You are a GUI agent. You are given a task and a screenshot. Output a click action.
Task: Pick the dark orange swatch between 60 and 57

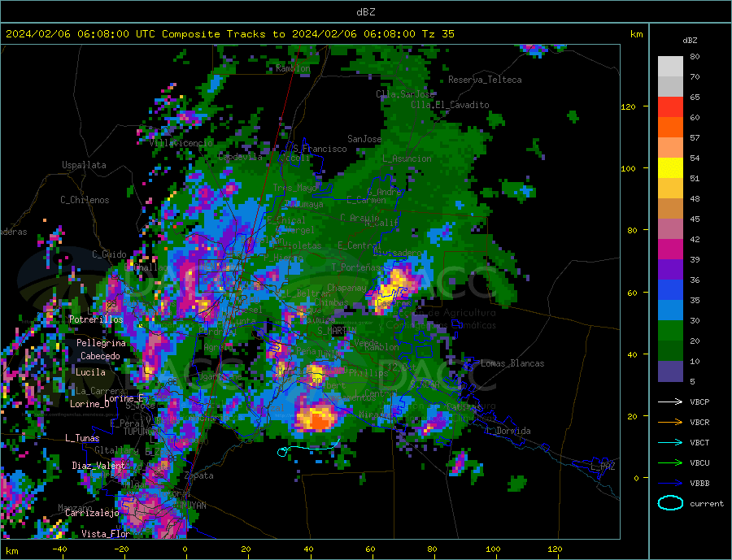point(670,128)
